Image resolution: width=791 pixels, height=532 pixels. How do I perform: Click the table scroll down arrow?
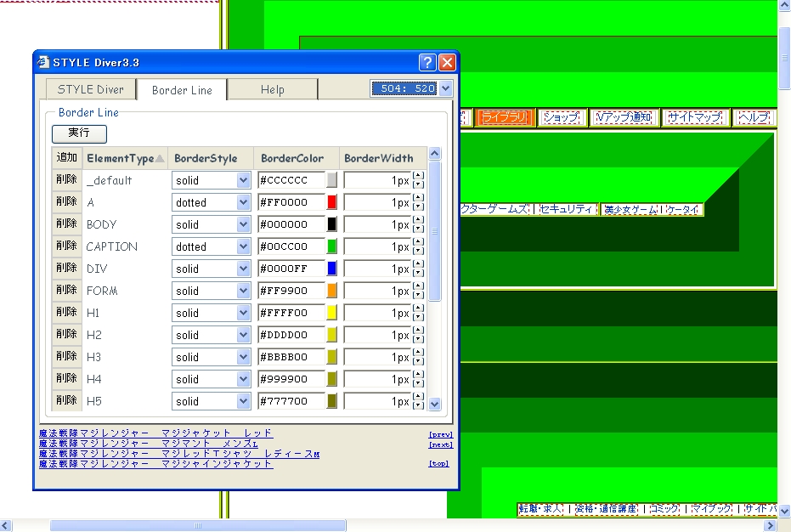point(434,404)
